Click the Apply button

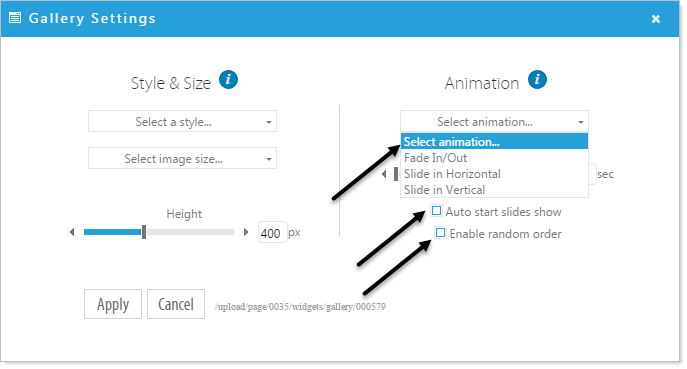(113, 304)
